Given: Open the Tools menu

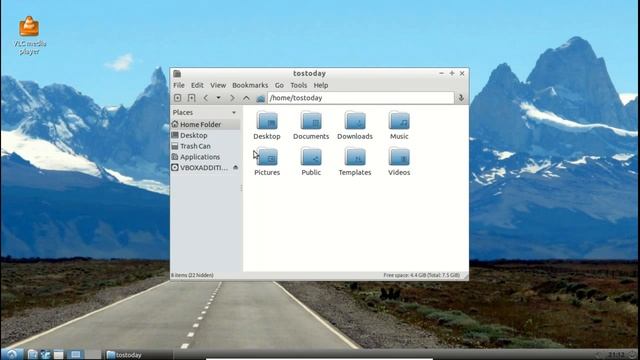Looking at the screenshot, I should (x=298, y=85).
